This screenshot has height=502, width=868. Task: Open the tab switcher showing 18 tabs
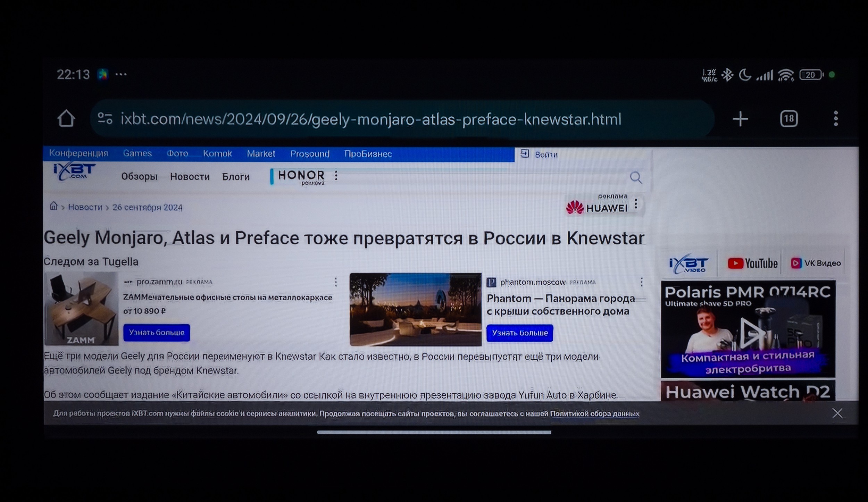(788, 119)
